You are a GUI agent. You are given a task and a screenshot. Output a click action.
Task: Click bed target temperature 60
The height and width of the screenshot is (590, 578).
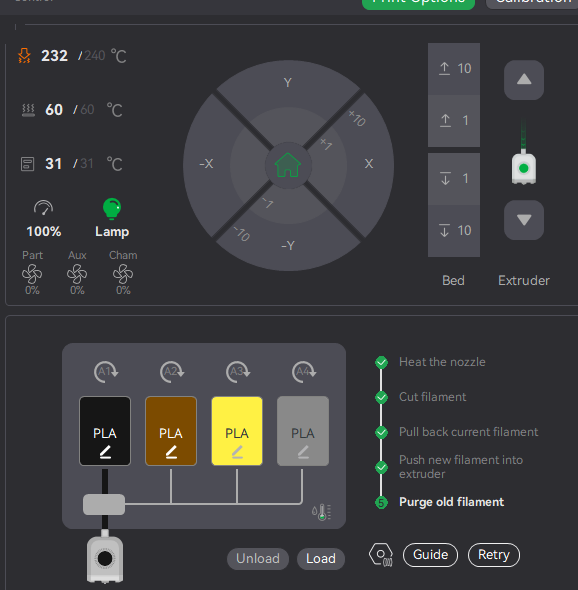pyautogui.click(x=87, y=109)
